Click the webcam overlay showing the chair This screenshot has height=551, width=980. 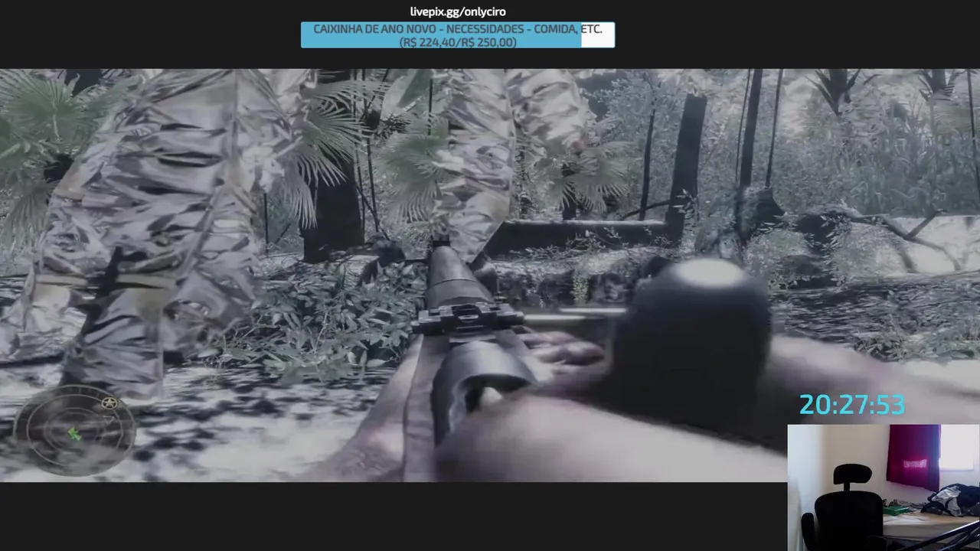tap(884, 487)
